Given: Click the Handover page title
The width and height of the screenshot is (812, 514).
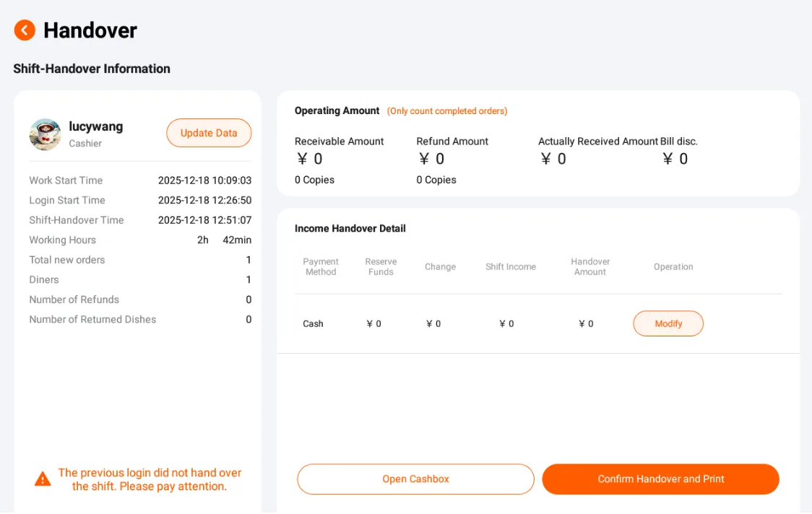Looking at the screenshot, I should coord(90,30).
